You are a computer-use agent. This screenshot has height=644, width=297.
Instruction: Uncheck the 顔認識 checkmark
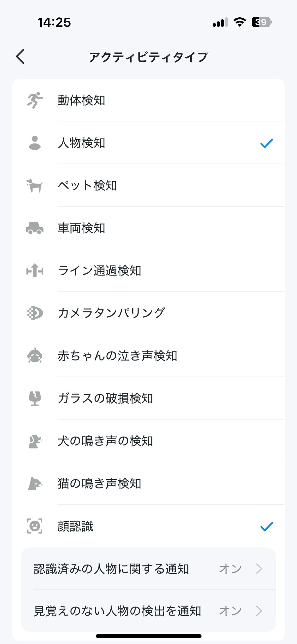(x=267, y=526)
